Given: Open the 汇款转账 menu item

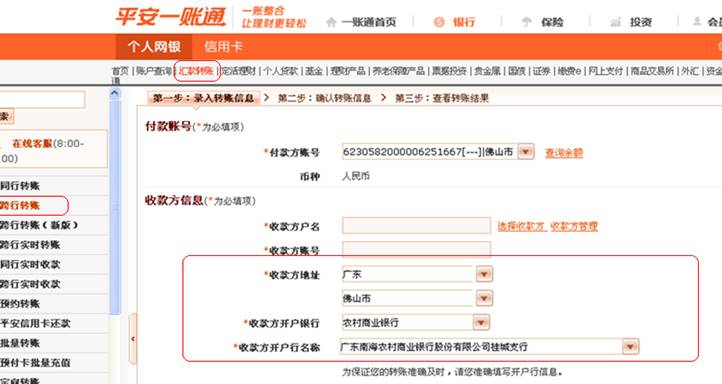Looking at the screenshot, I should click(x=197, y=71).
